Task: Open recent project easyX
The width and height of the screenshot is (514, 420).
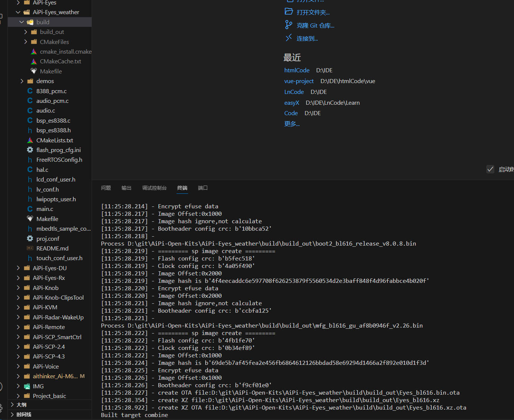Action: [x=292, y=103]
